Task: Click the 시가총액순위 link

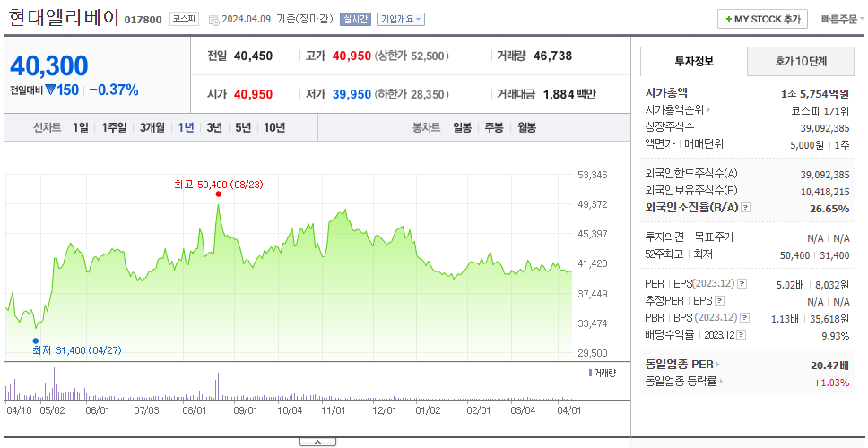Action: pyautogui.click(x=674, y=110)
